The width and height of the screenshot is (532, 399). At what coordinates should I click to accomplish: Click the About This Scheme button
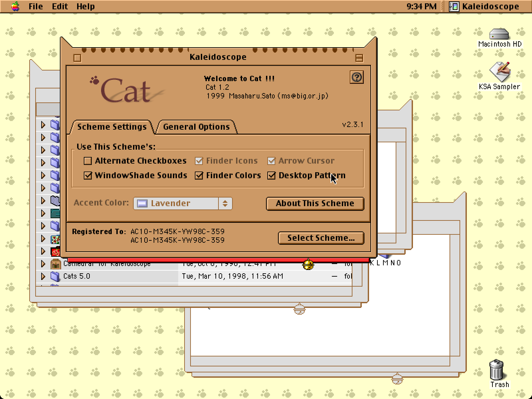tap(315, 203)
